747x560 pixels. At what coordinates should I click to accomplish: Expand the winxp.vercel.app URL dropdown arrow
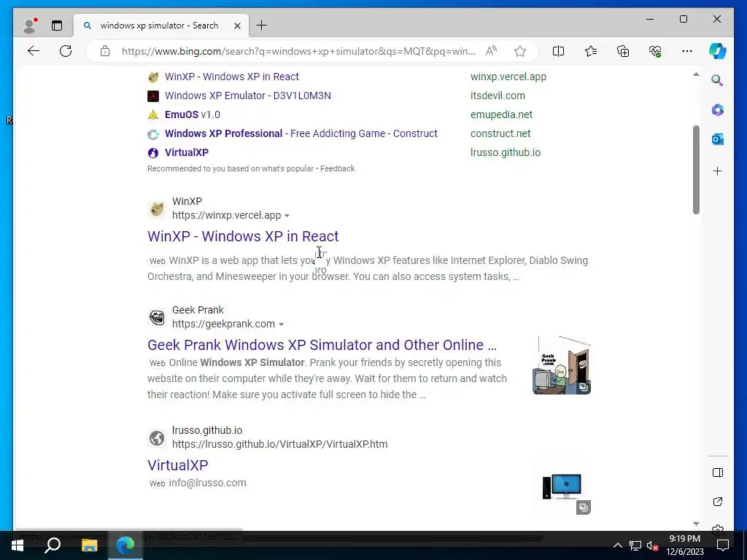point(287,216)
